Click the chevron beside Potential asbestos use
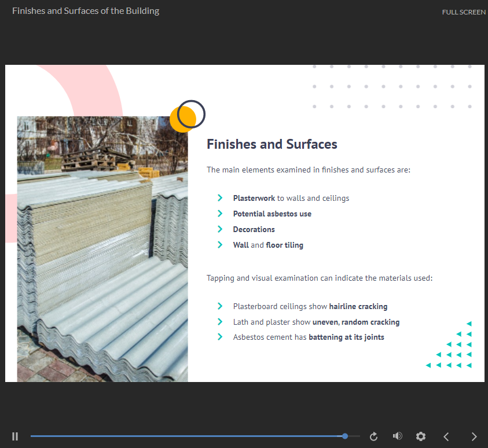Viewport: 488px width, 448px height. pos(220,214)
